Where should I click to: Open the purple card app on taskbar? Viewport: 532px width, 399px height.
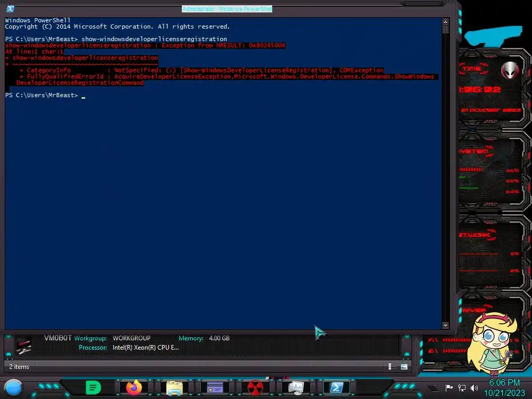(215, 388)
